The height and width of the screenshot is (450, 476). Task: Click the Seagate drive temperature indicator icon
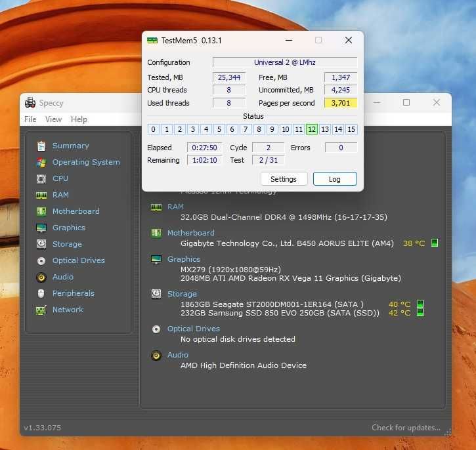click(x=420, y=304)
